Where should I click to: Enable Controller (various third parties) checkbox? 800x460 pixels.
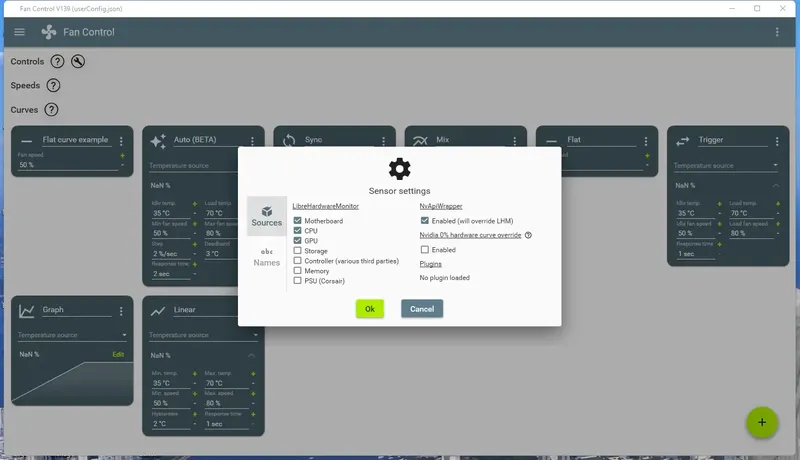tap(297, 261)
